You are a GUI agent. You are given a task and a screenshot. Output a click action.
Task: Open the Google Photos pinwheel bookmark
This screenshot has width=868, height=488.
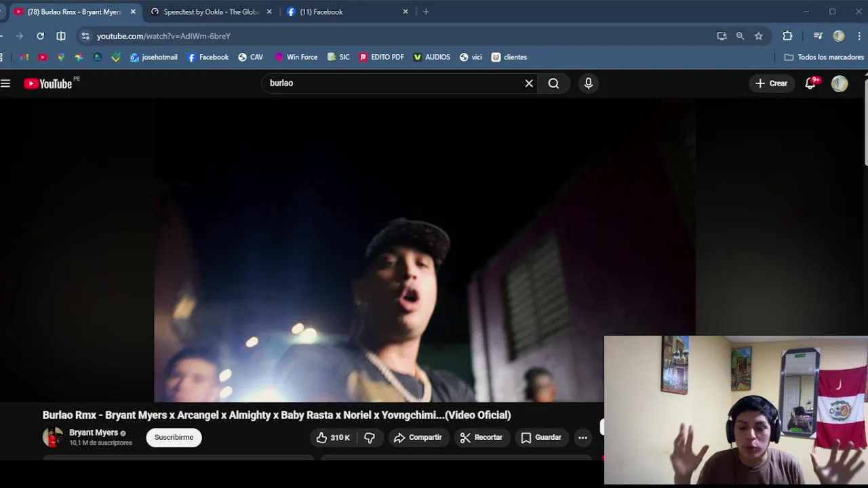[x=79, y=57]
